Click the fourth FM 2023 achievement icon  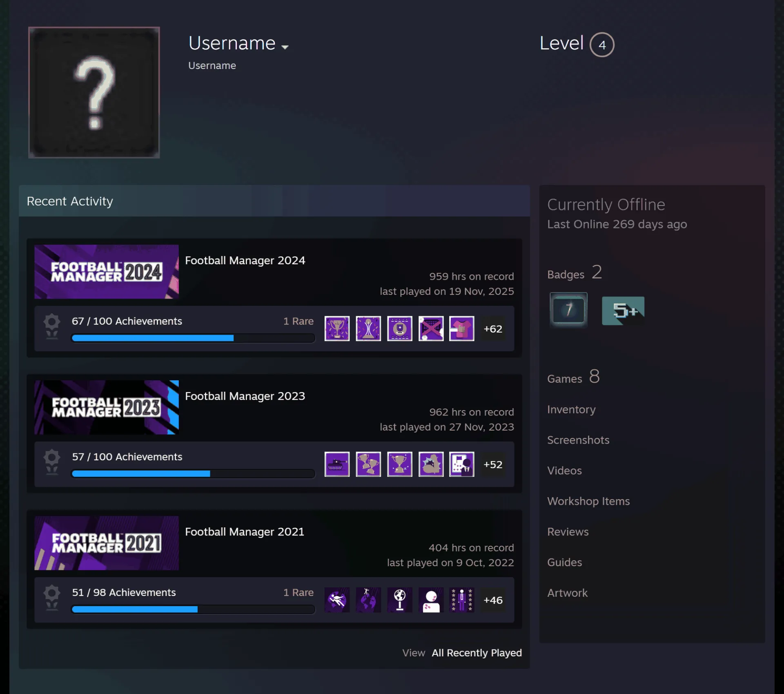pos(431,464)
